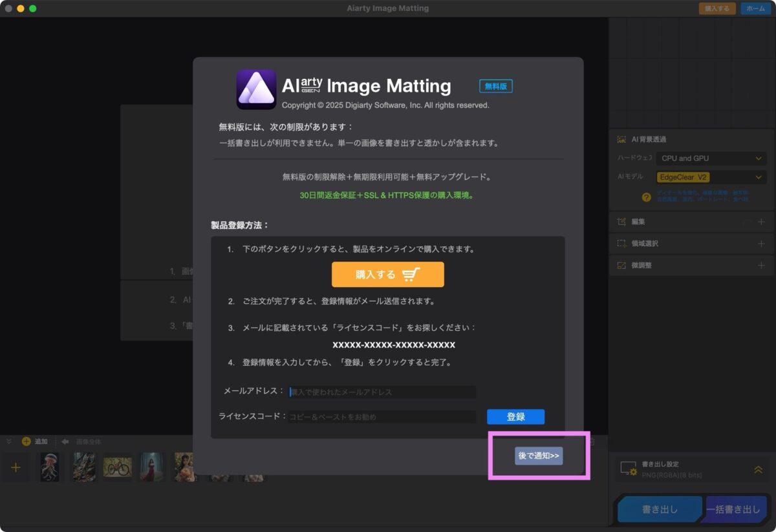Viewport: 776px width, 532px height.
Task: Click the shopping cart icon on purchase button
Action: tap(411, 275)
